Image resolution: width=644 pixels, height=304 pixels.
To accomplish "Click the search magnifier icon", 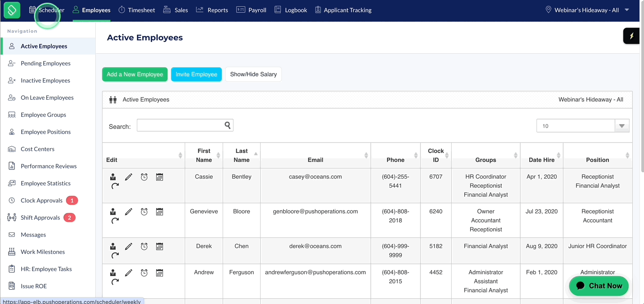I will pyautogui.click(x=228, y=125).
